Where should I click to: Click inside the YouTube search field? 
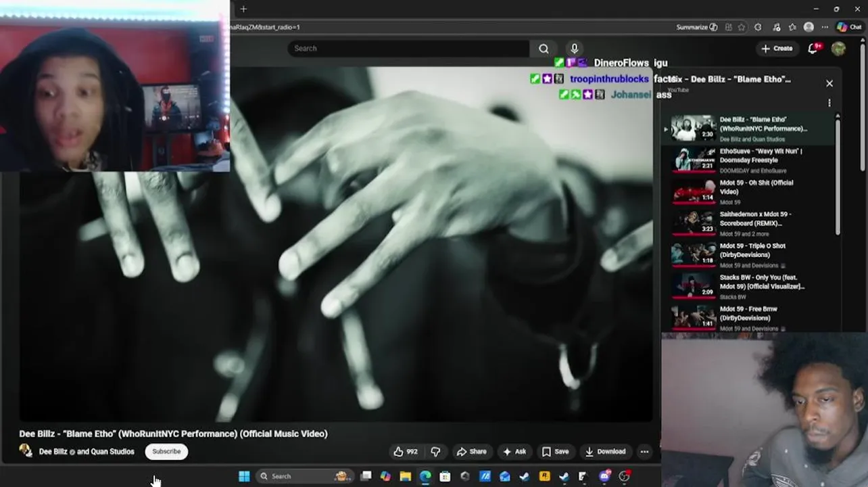(408, 49)
